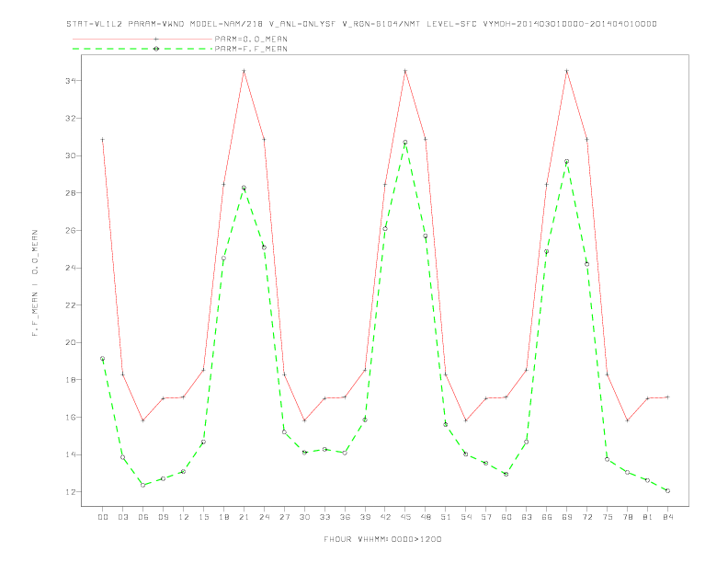The image size is (728, 563).
Task: Select green circle data point at hour 69
Action: [x=566, y=162]
